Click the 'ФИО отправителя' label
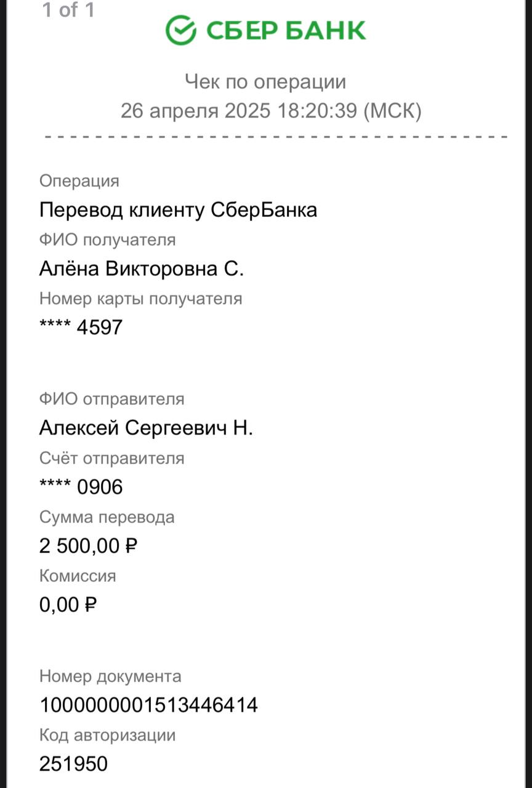The width and height of the screenshot is (532, 788). pyautogui.click(x=112, y=399)
